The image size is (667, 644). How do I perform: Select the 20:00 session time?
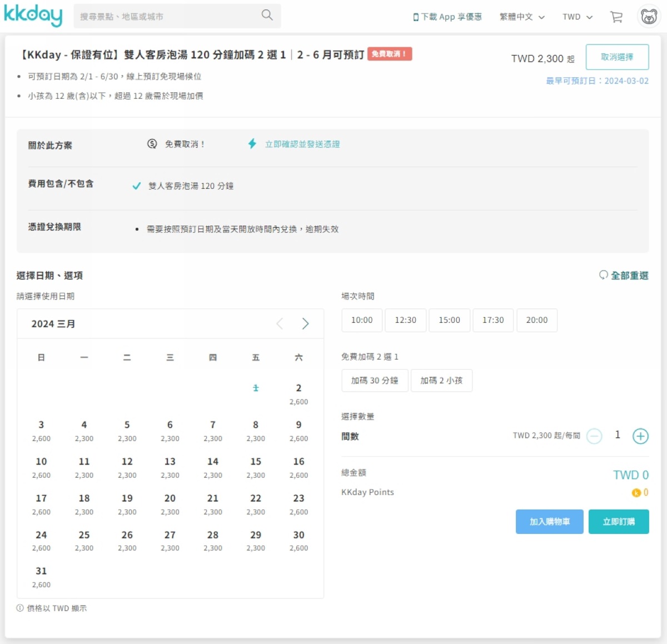tap(537, 321)
